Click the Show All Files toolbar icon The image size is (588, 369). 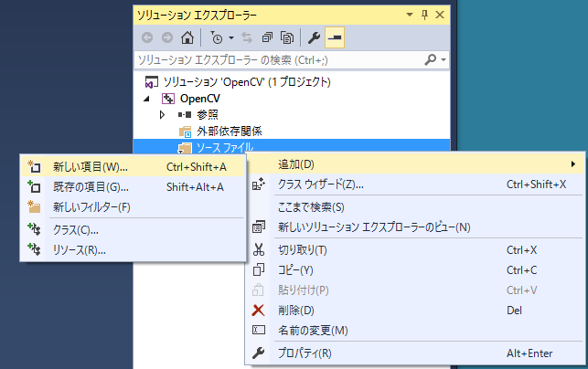287,38
